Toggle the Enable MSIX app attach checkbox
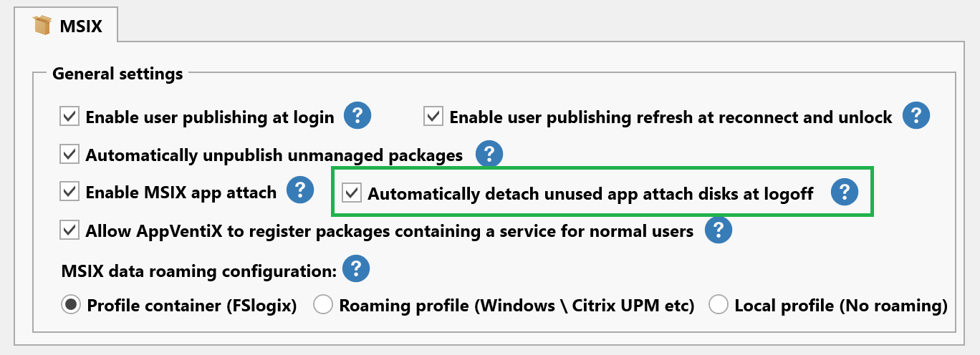 [69, 192]
